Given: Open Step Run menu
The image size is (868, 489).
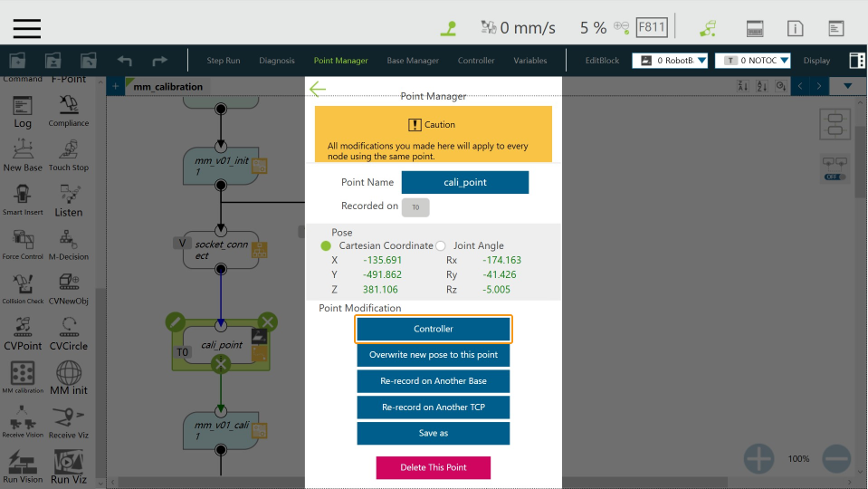Looking at the screenshot, I should [x=223, y=61].
